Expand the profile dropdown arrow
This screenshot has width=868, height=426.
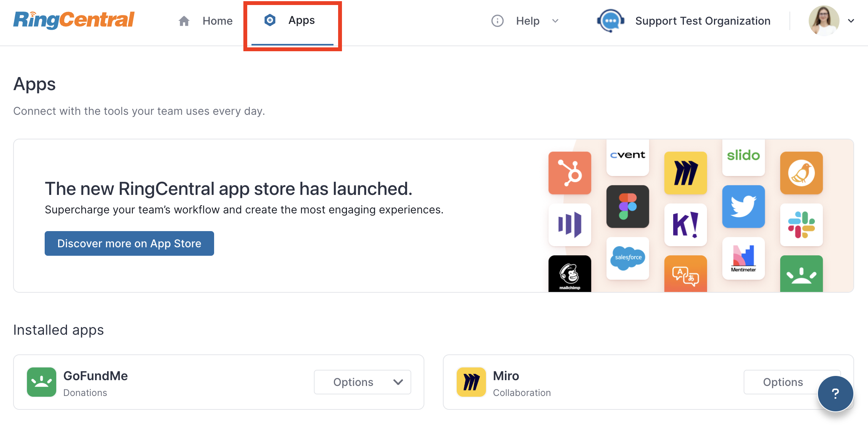[851, 21]
